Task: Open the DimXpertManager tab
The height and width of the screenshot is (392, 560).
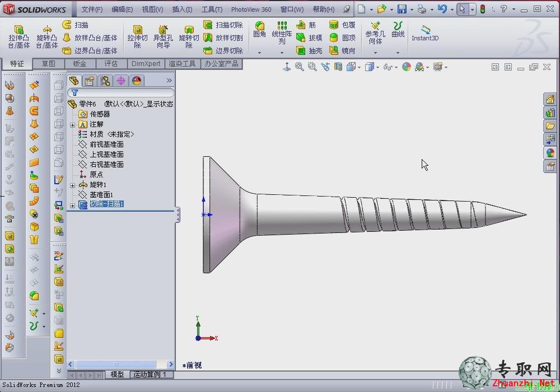Action: pyautogui.click(x=121, y=81)
